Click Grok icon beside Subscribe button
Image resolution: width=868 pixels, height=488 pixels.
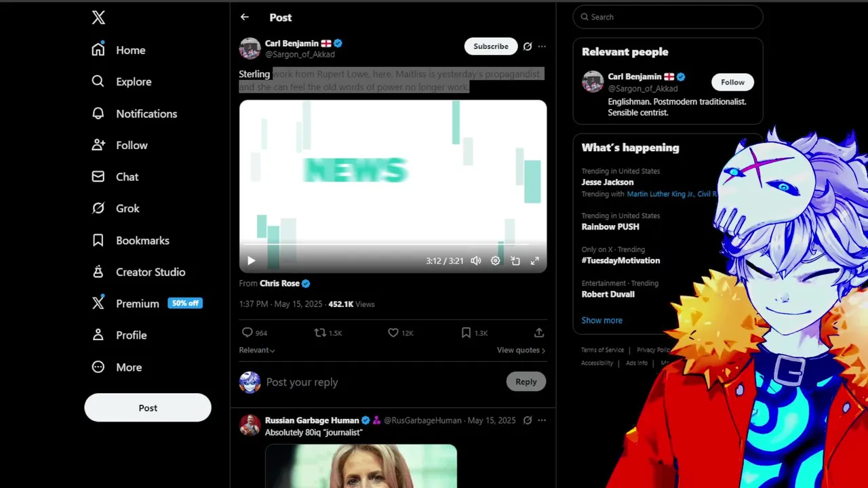[x=528, y=46]
